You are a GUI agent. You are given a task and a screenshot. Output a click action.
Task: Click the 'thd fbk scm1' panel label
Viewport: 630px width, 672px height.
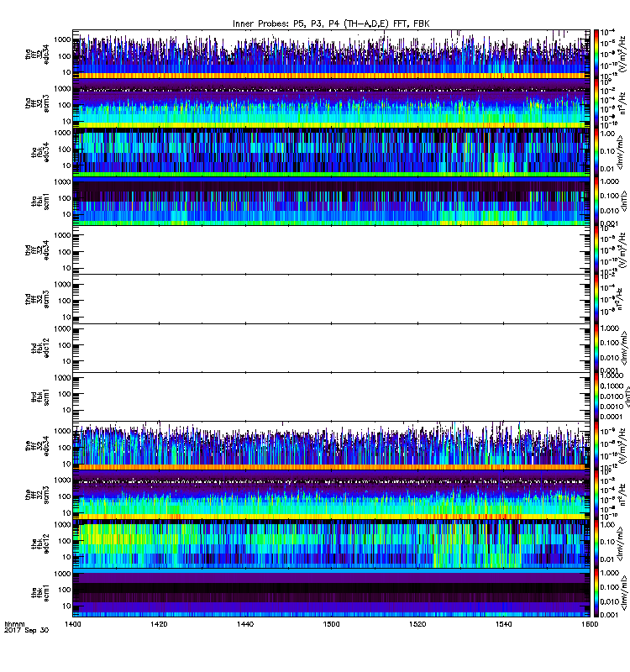coord(40,396)
